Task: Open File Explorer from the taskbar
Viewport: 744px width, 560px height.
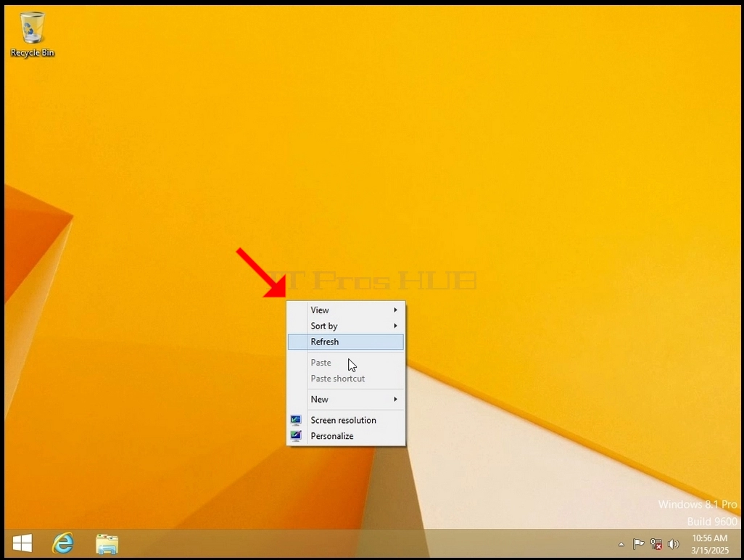Action: coord(107,544)
